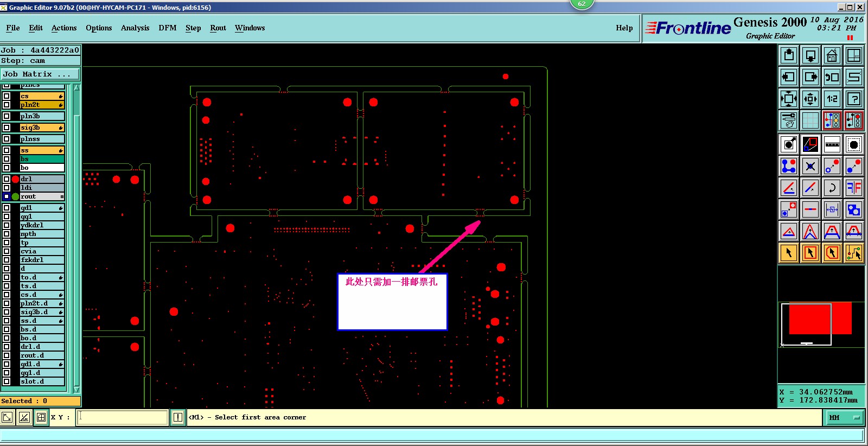Screen dimensions: 868x446
Task: Click the pan up arrow icon
Action: click(789, 55)
